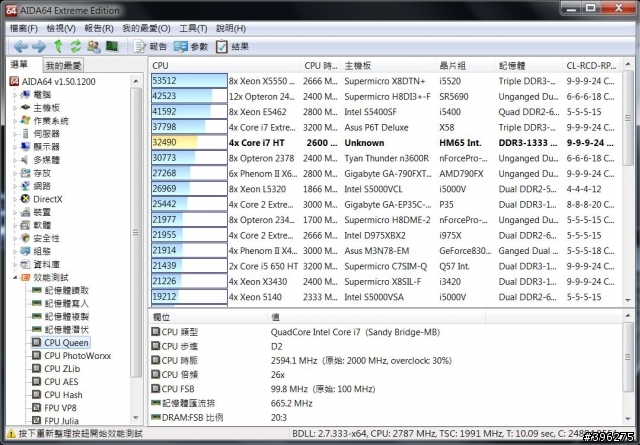Select the CPU Queen benchmark

click(60, 343)
